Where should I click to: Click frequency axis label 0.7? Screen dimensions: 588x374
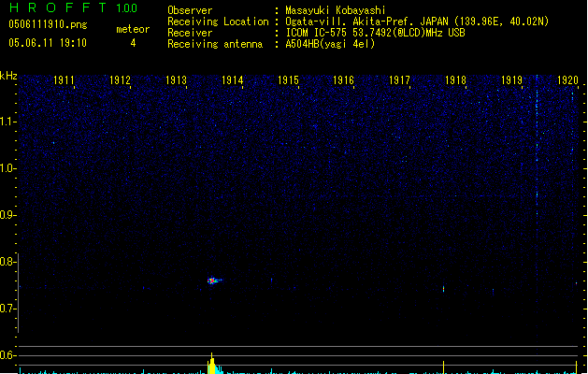(7, 309)
